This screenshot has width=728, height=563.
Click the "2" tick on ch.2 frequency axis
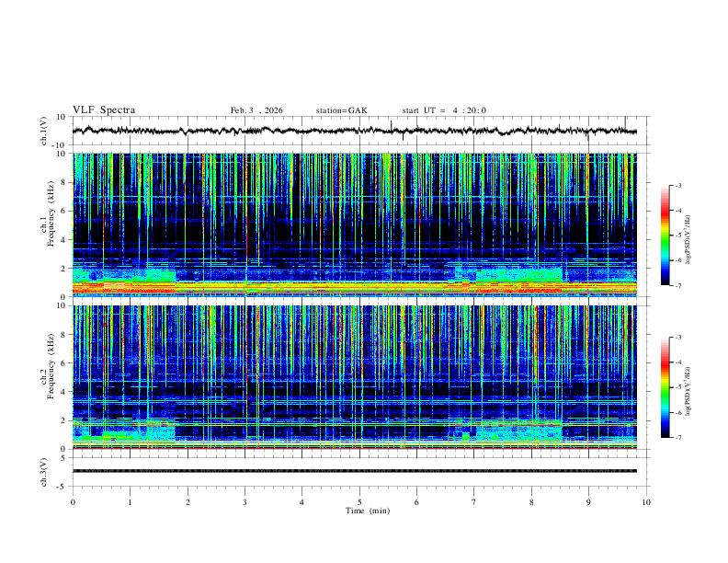(64, 420)
